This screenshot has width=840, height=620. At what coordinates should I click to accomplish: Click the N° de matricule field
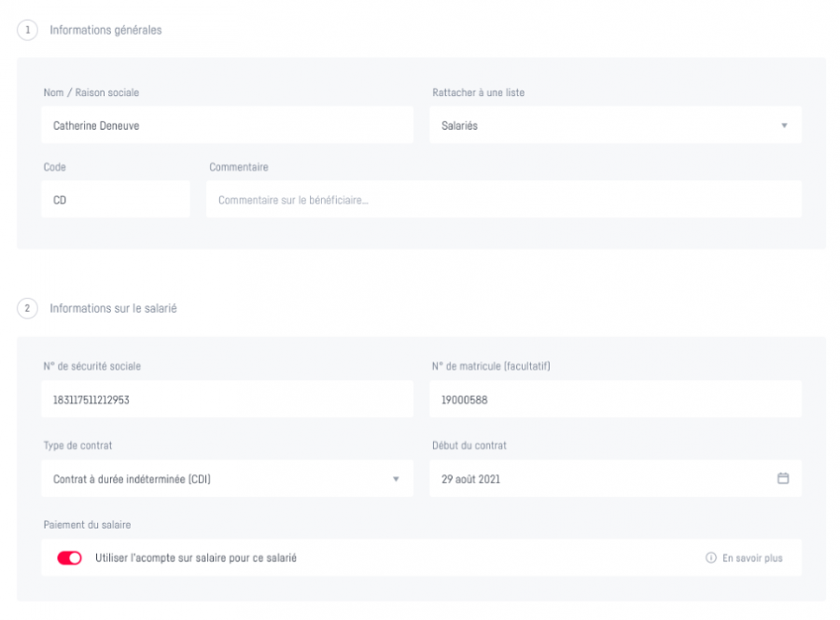click(616, 400)
